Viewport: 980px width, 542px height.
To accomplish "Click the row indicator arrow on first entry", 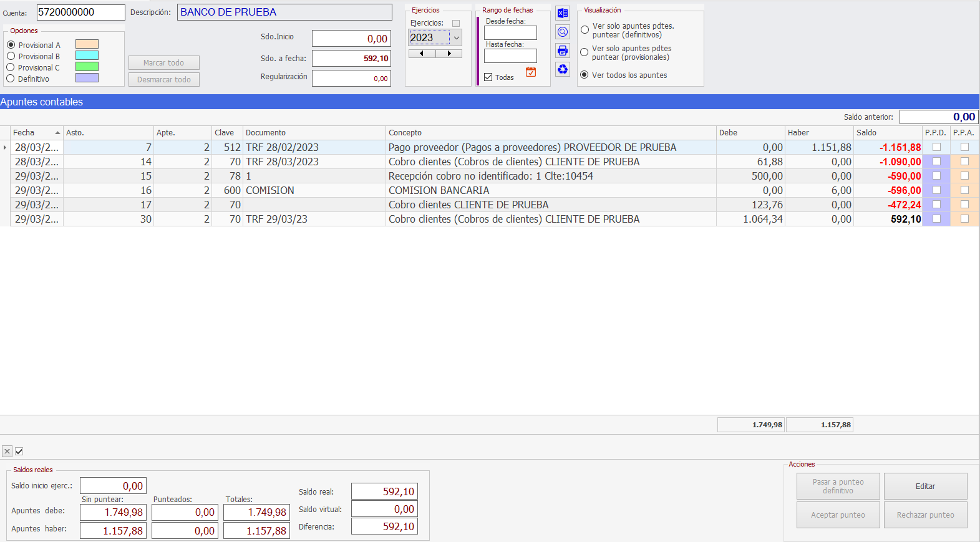I will (5, 148).
